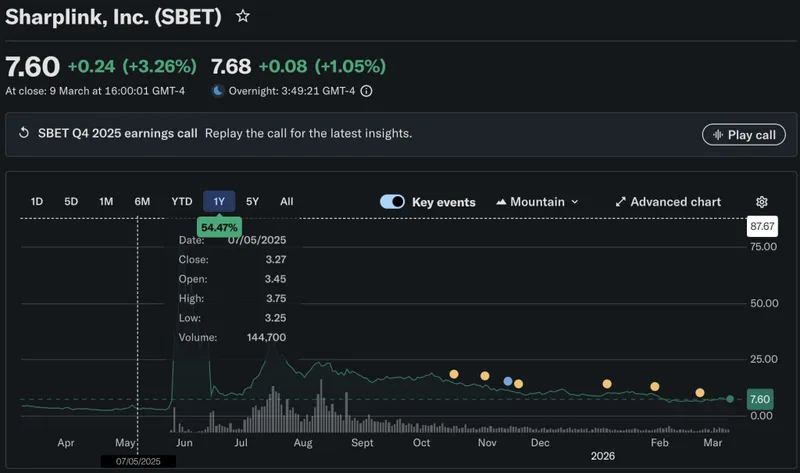Select the 5D time range
Screen dimensions: 800x473
coord(71,202)
